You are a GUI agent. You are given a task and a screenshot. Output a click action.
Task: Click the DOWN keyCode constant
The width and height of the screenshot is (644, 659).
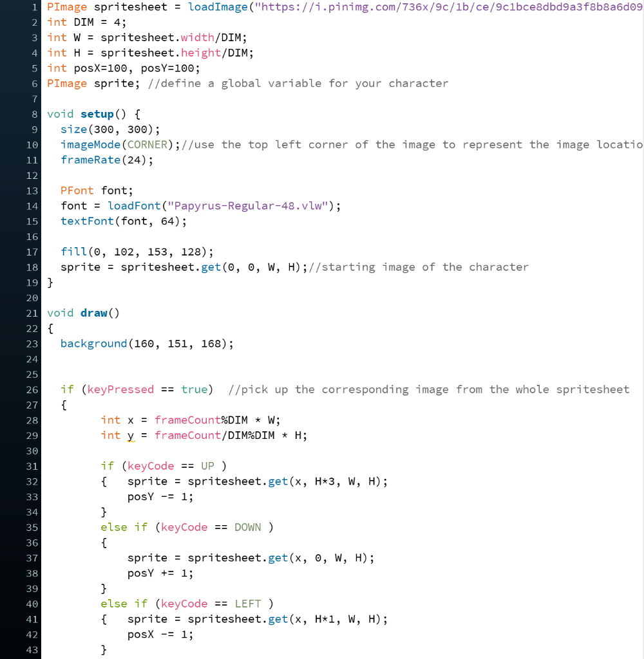247,527
